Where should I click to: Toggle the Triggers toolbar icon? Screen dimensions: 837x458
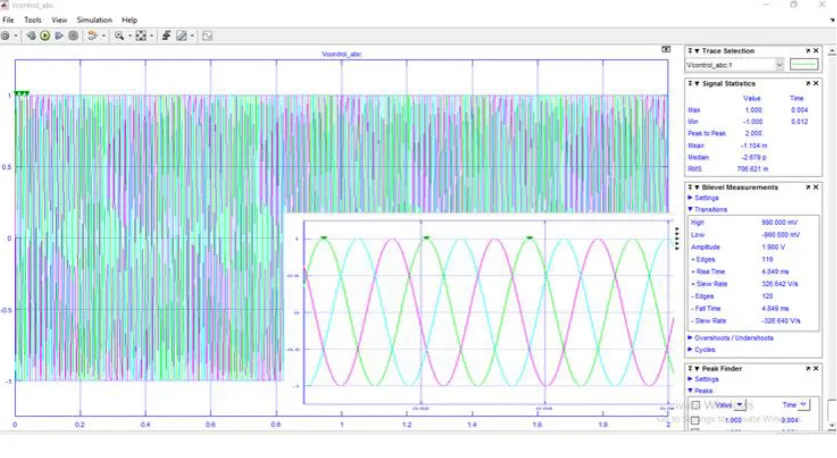166,36
